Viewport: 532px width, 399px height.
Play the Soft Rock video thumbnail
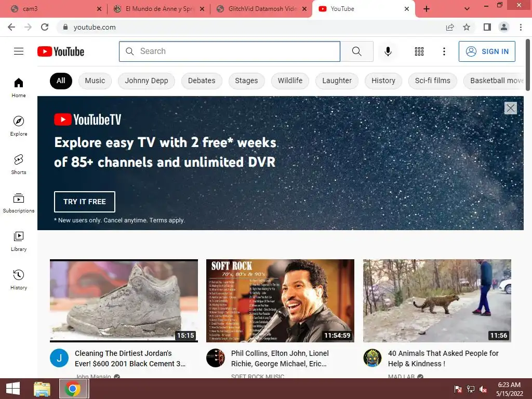(x=280, y=301)
